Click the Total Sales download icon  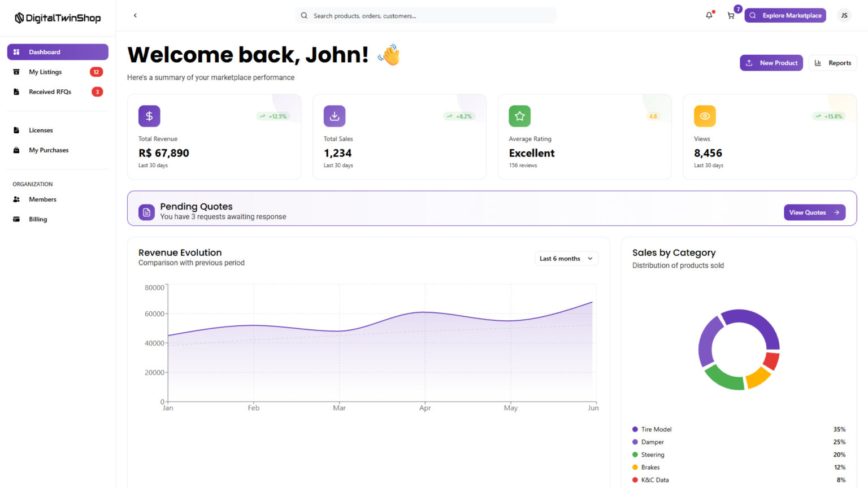[x=335, y=116]
